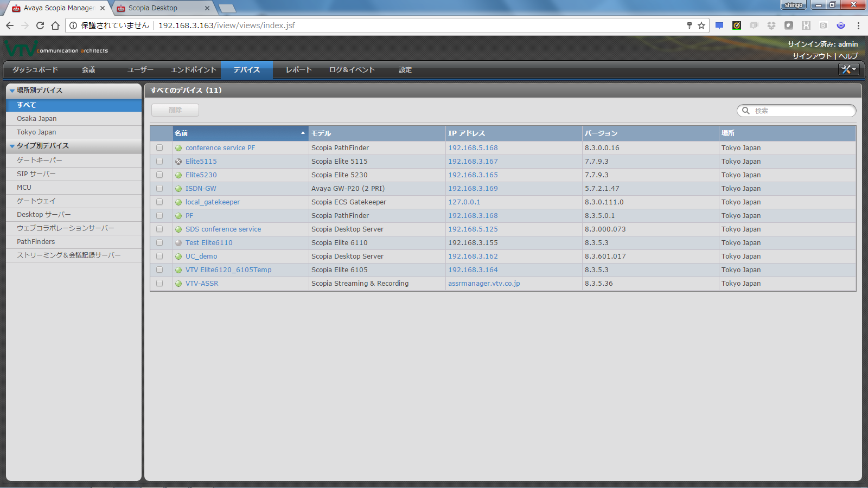Viewport: 868px width, 488px height.
Task: Click the password key icon in address bar
Action: point(690,25)
